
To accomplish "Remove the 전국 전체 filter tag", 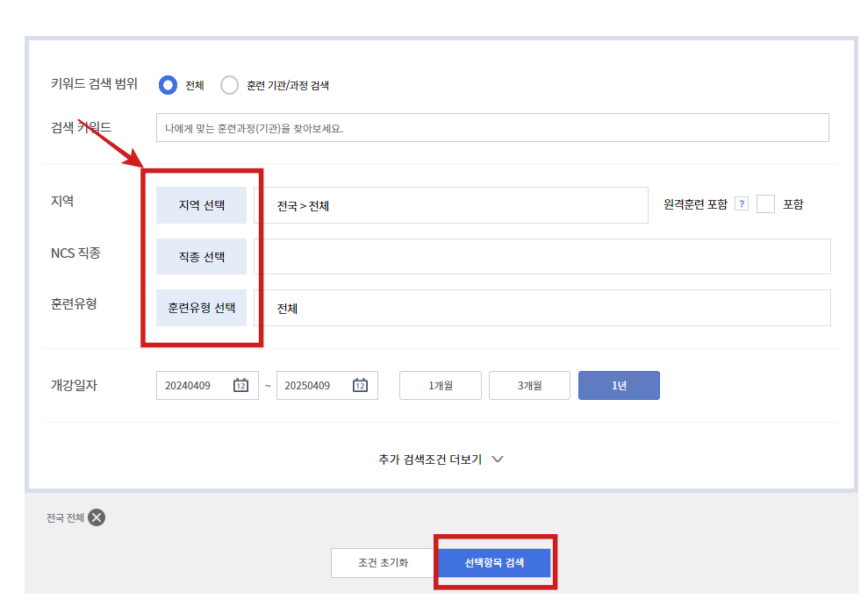I will click(x=95, y=517).
